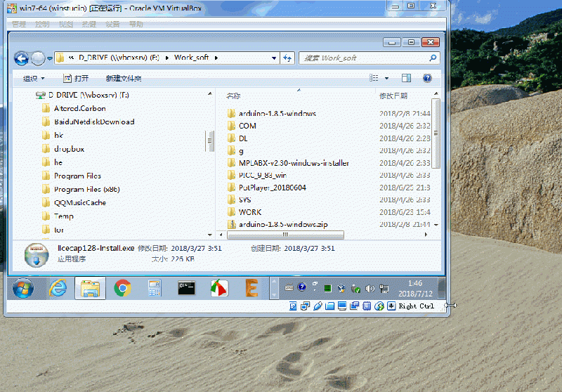Open VirtualBox 热键 menu
Screen dimensions: 562x392
pos(89,25)
